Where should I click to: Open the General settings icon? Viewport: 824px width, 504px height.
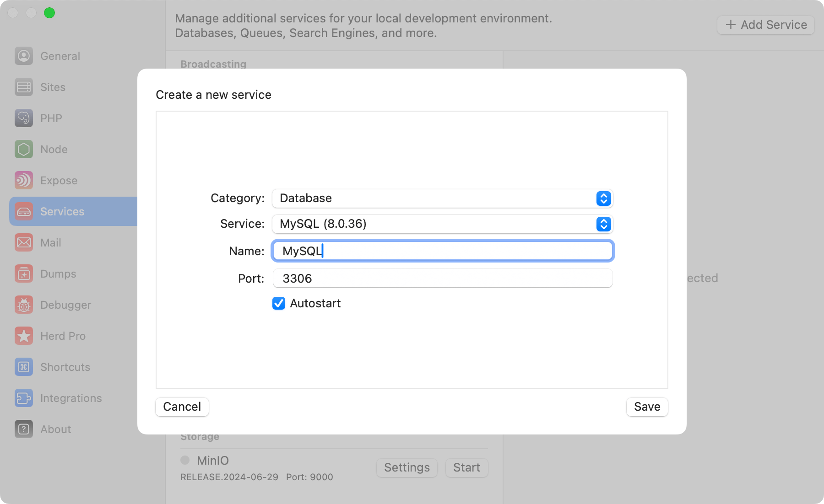coord(23,56)
